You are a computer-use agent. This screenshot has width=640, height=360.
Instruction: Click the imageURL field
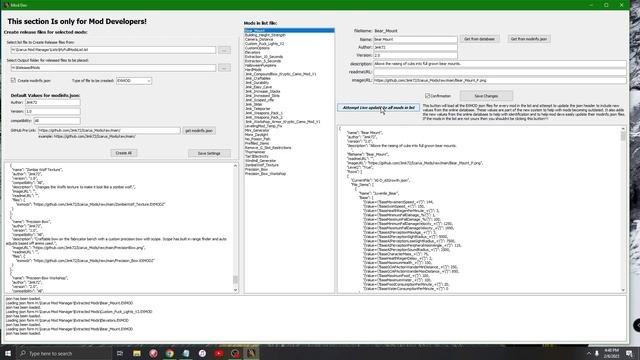click(x=500, y=80)
